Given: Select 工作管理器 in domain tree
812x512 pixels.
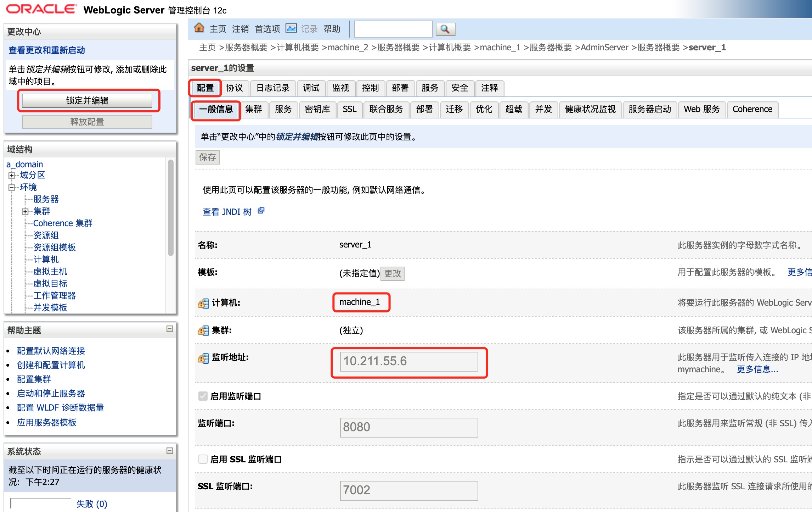Looking at the screenshot, I should coord(55,296).
